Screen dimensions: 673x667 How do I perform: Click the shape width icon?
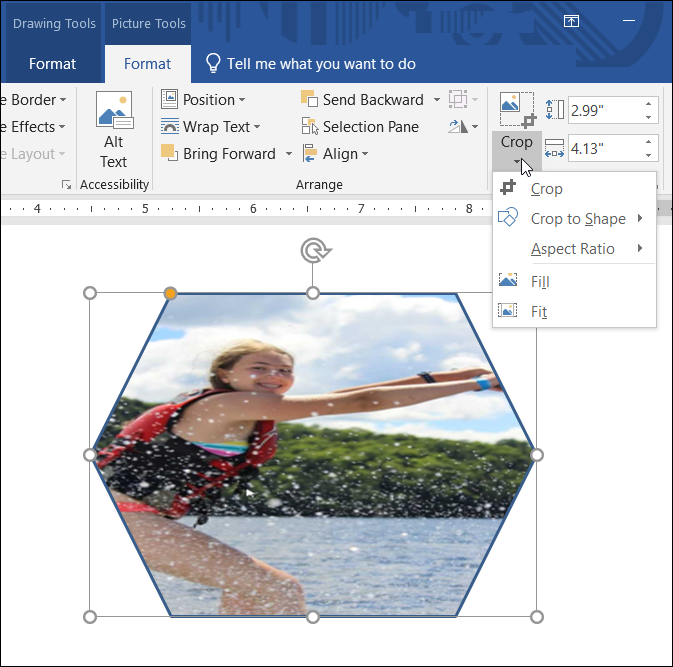(555, 148)
